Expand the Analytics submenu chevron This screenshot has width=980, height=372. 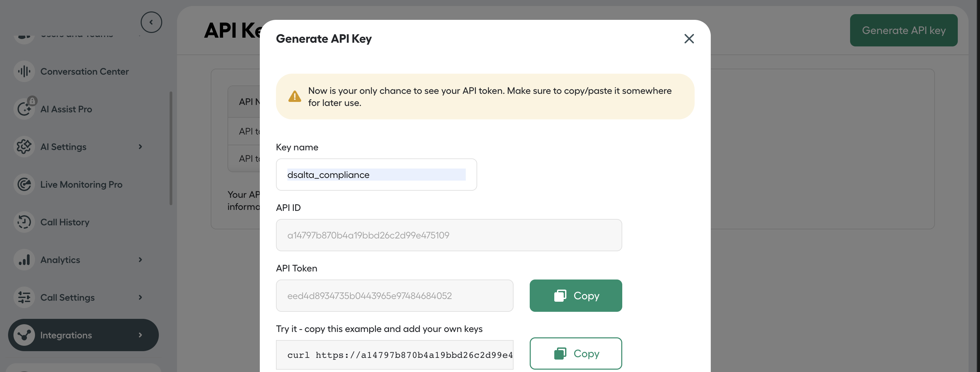(x=140, y=259)
